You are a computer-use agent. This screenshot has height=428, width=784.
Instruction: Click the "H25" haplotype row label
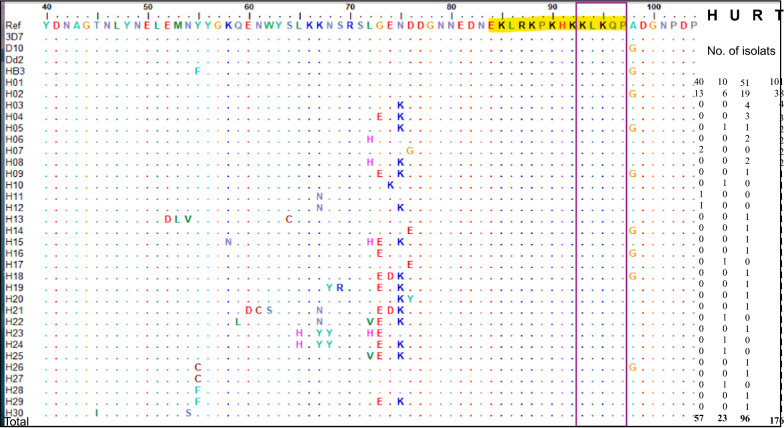14,356
